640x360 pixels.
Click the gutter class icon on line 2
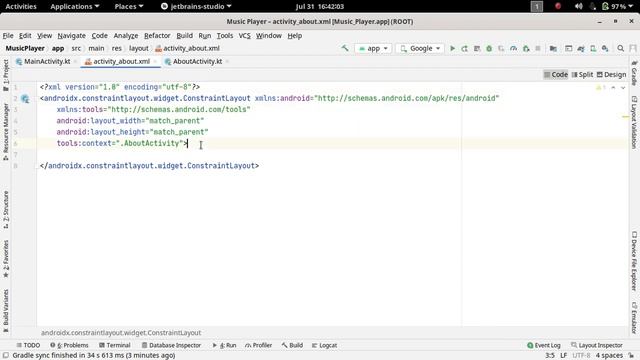pyautogui.click(x=25, y=98)
